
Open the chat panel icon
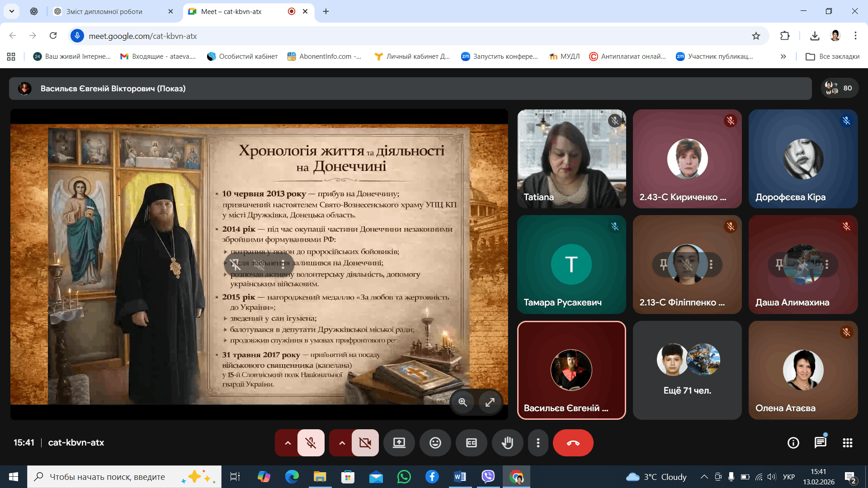click(x=820, y=443)
